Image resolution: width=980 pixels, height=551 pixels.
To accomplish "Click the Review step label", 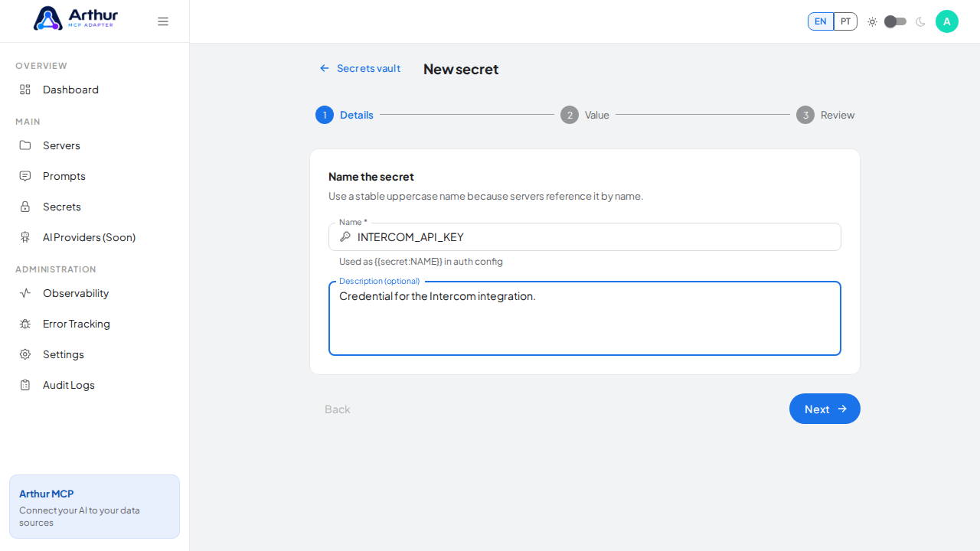I will (x=838, y=115).
